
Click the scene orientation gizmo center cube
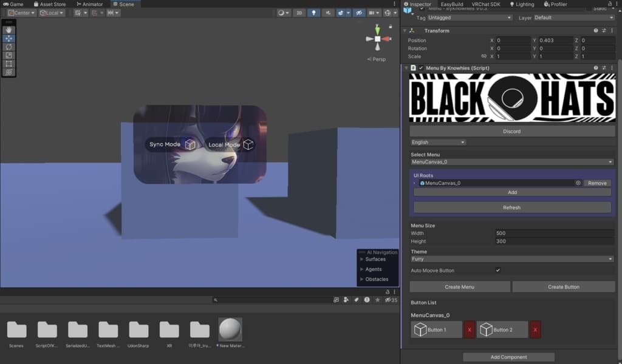point(377,39)
